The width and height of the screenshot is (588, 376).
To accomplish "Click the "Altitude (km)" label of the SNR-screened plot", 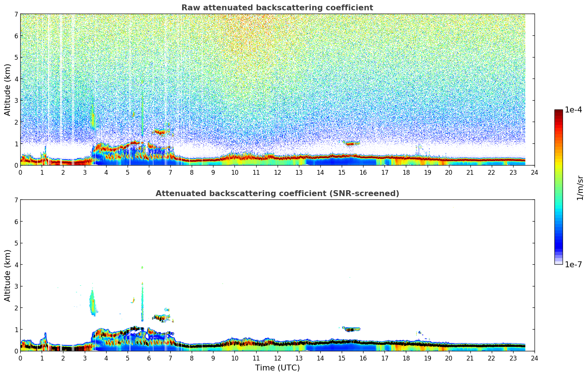I will pyautogui.click(x=8, y=275).
